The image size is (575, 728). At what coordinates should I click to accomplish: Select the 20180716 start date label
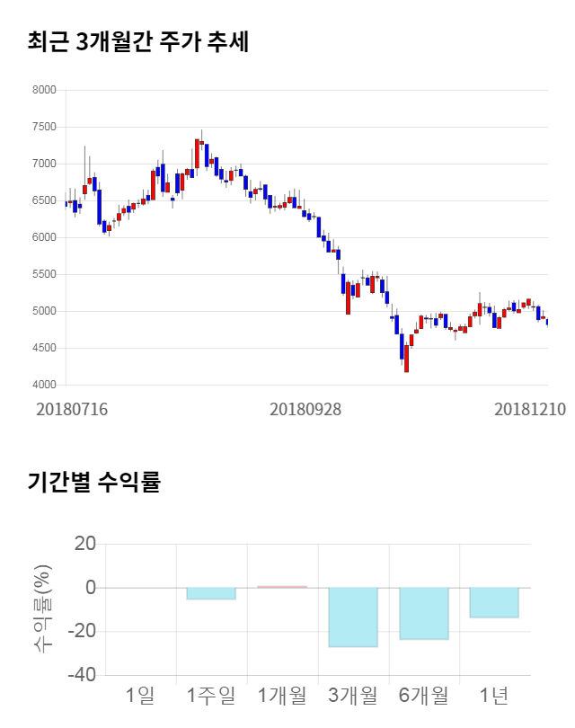click(x=72, y=409)
